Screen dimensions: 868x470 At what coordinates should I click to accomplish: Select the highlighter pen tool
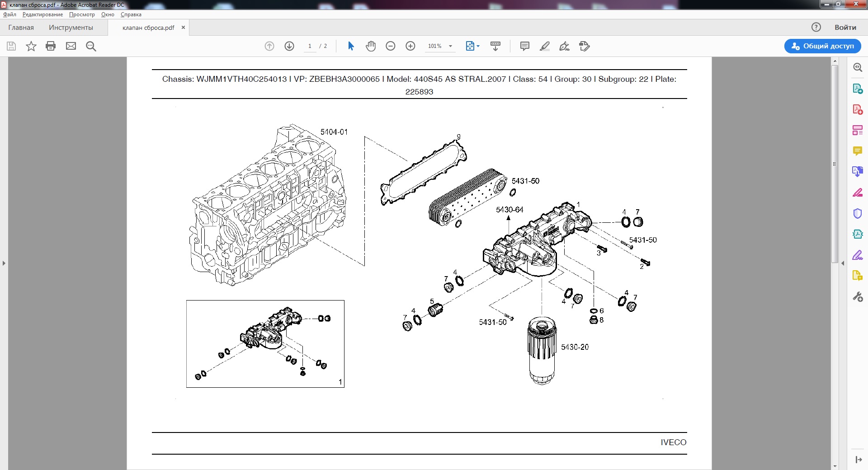tap(545, 46)
